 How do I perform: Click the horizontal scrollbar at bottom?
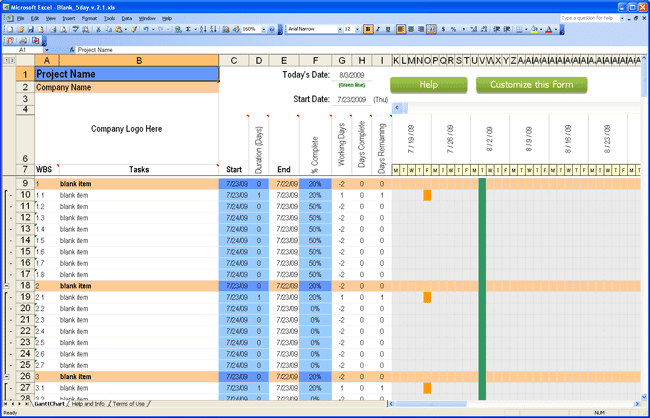pyautogui.click(x=431, y=404)
